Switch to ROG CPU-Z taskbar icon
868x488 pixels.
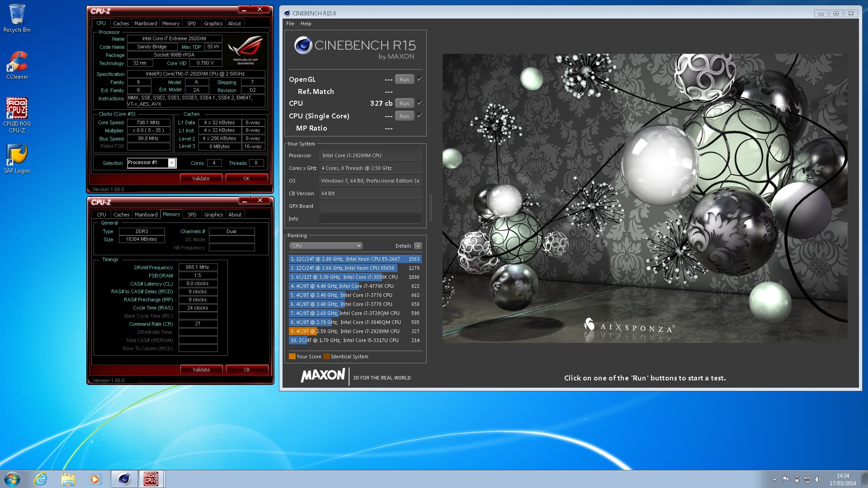point(151,479)
